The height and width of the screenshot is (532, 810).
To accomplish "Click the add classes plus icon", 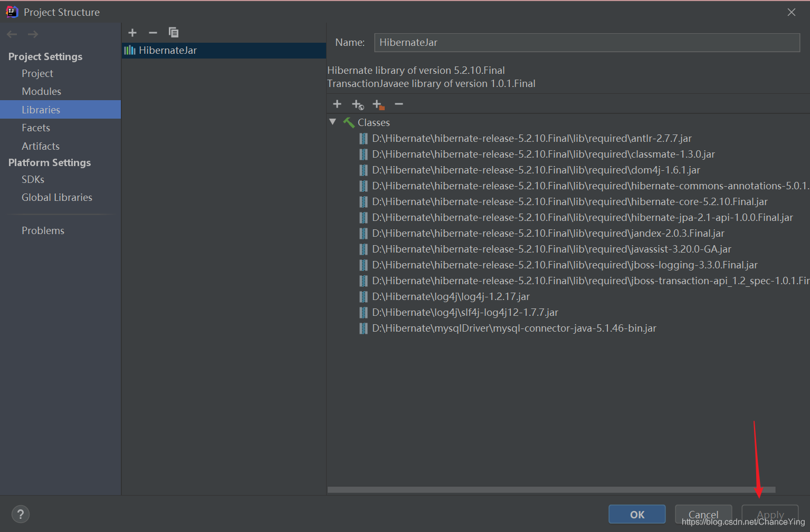I will tap(337, 104).
